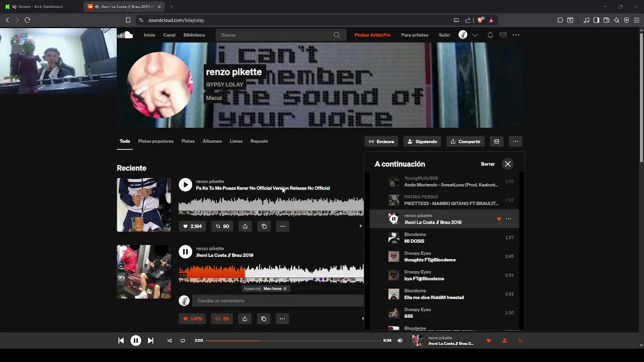Unrepost Jhoni La Costa with 66 reposts

pyautogui.click(x=222, y=319)
